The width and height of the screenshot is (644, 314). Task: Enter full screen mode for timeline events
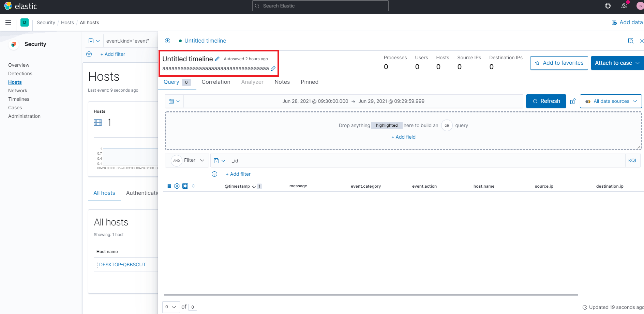point(185,186)
